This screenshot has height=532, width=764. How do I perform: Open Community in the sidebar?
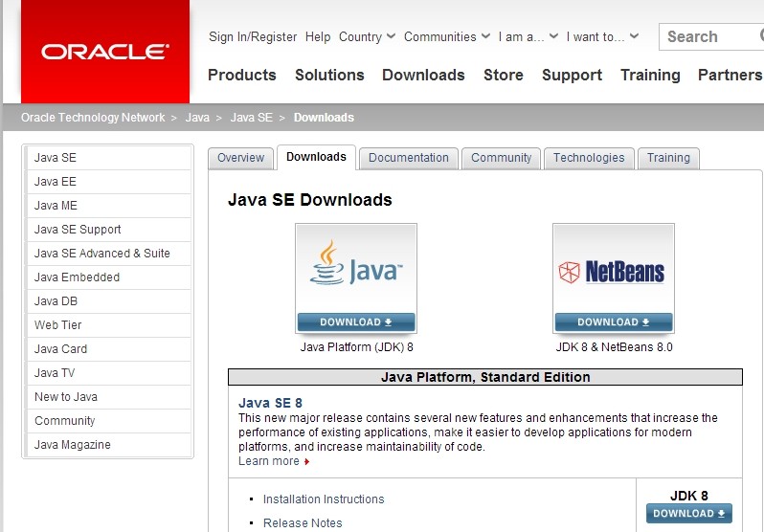click(x=108, y=420)
